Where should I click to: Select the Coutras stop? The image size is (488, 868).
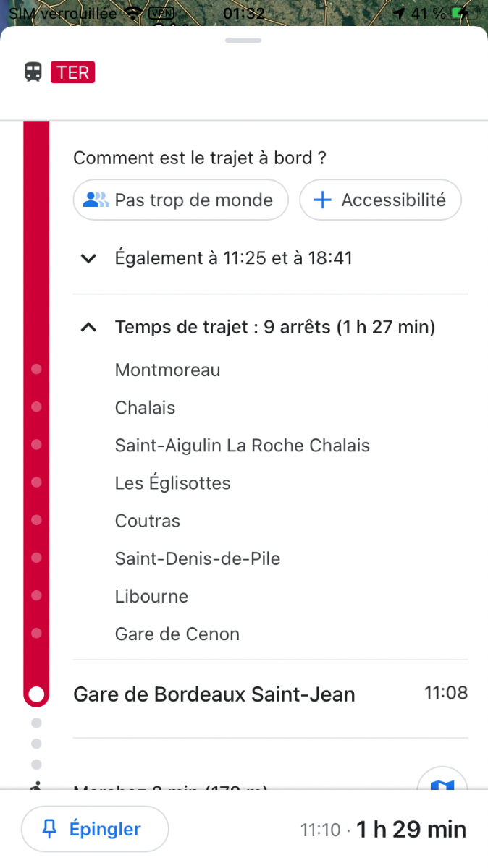[x=148, y=521]
